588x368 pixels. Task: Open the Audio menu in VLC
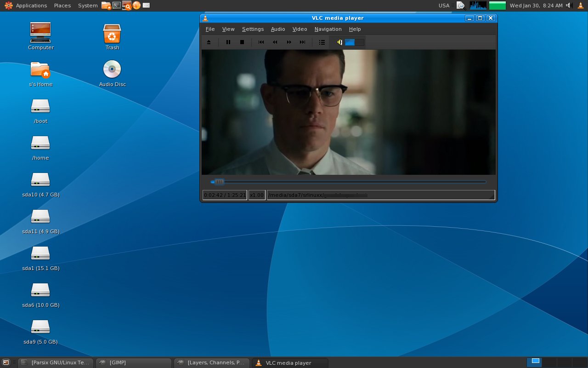coord(278,29)
